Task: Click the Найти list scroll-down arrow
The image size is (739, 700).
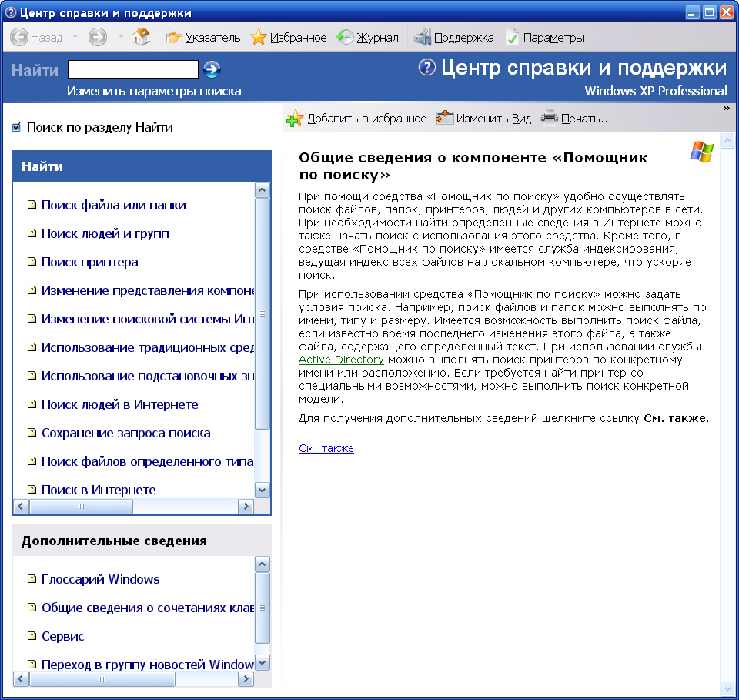Action: [x=262, y=491]
